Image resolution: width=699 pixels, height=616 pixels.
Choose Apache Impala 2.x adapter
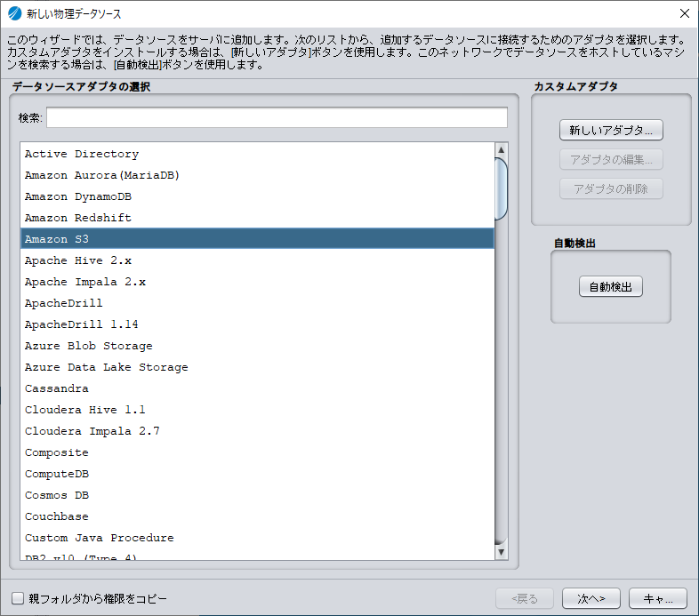coord(257,282)
